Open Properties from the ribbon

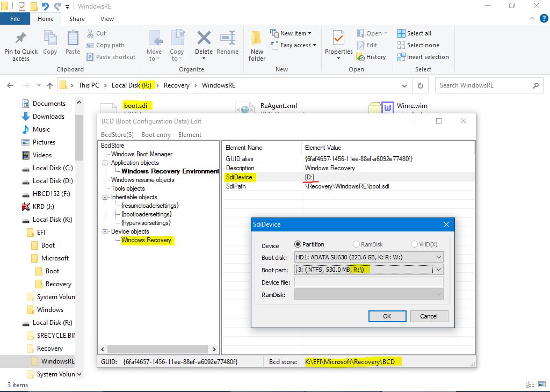tap(338, 39)
